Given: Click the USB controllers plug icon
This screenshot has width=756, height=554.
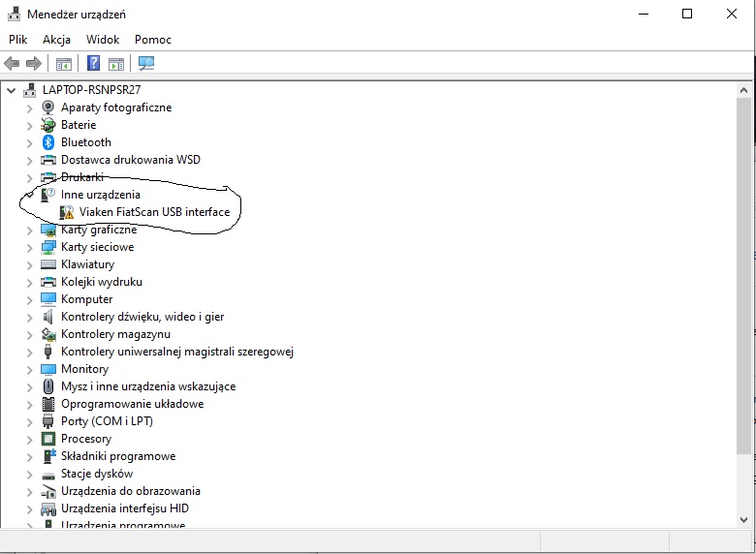Looking at the screenshot, I should click(48, 352).
